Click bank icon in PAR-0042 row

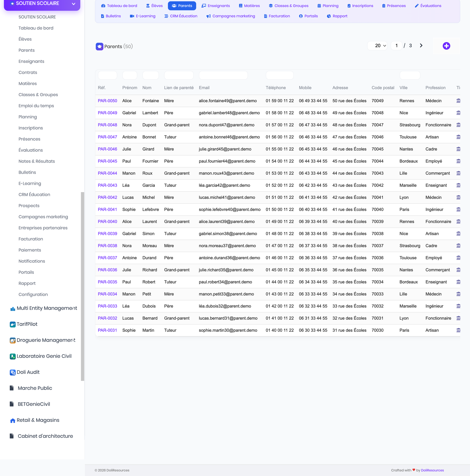point(458,197)
